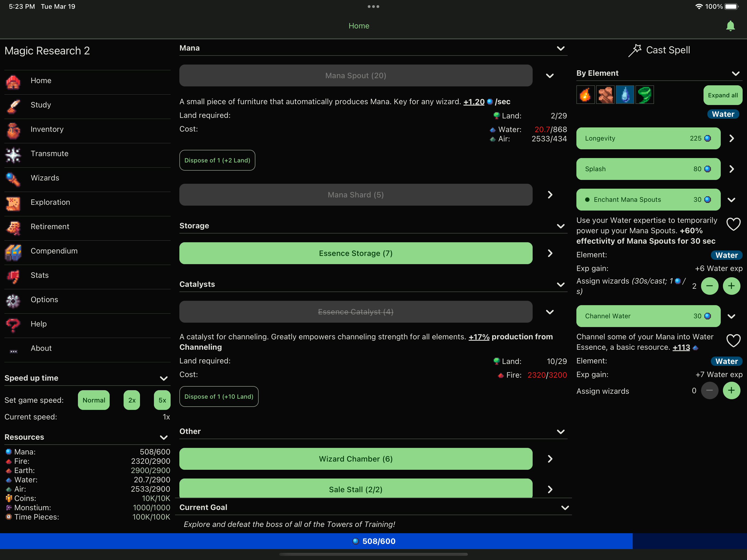Click the +1.20 mana rate link
Image resolution: width=747 pixels, height=560 pixels.
[x=474, y=102]
